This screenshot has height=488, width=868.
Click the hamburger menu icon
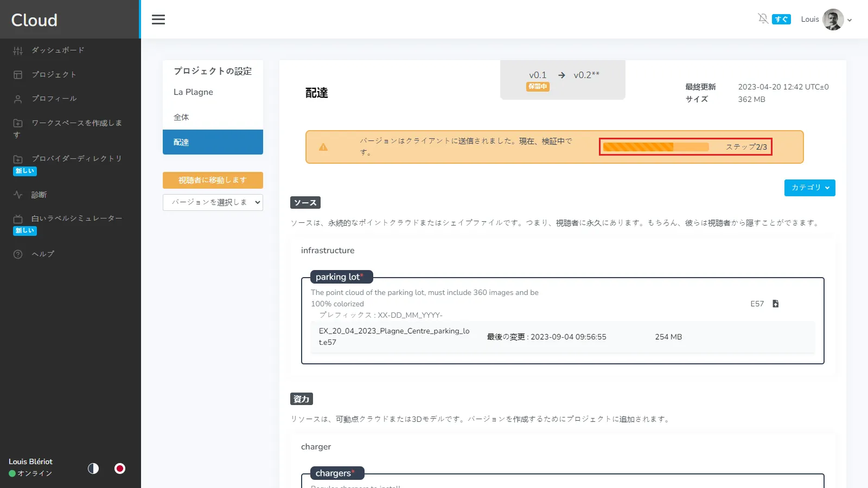click(x=158, y=20)
